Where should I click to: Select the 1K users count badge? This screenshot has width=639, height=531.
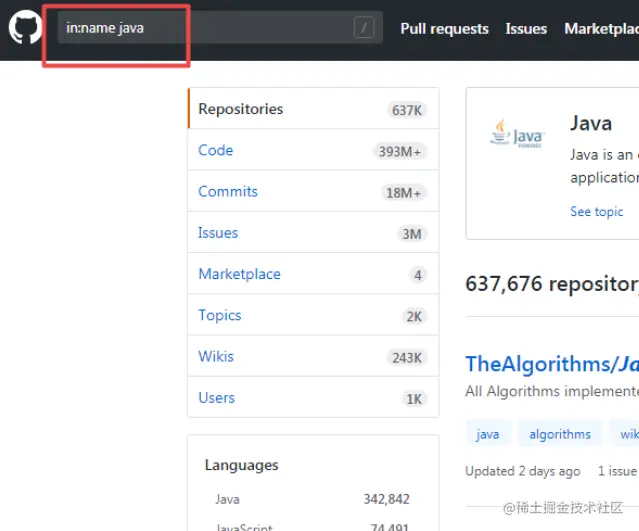coord(414,399)
